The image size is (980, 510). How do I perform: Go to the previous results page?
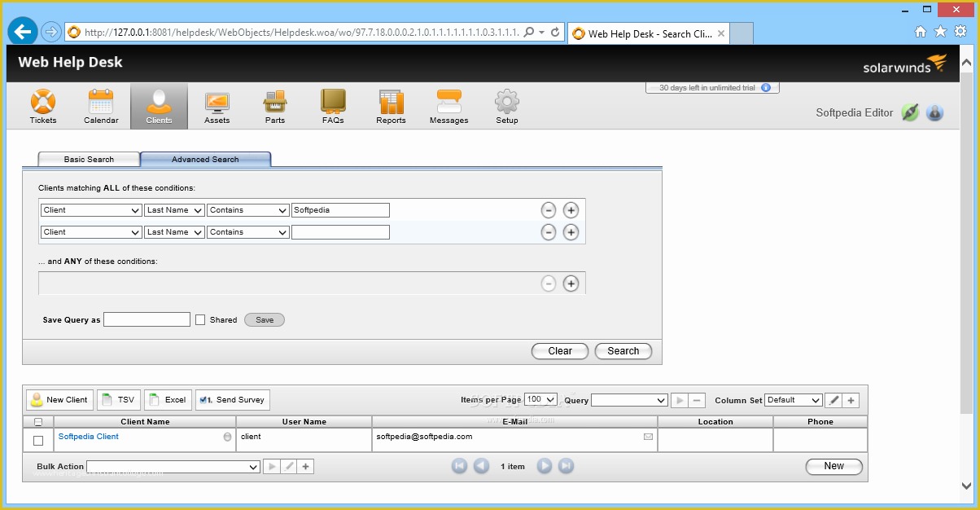point(481,466)
